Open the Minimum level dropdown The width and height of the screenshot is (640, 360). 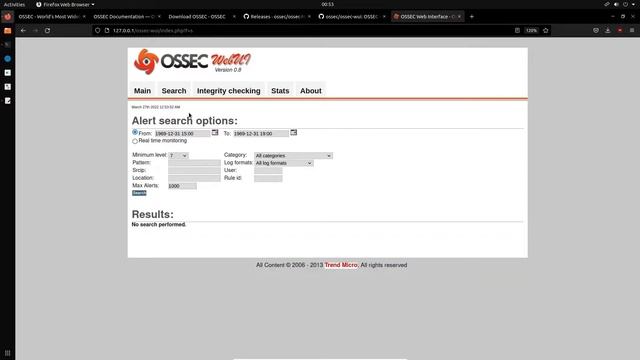click(178, 156)
